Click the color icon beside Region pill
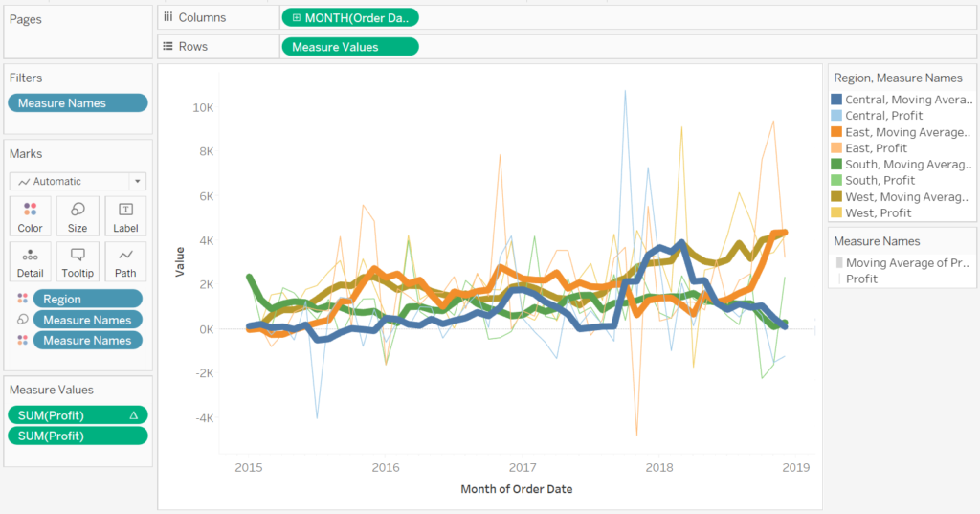Screen dimensions: 980x514 pyautogui.click(x=21, y=299)
